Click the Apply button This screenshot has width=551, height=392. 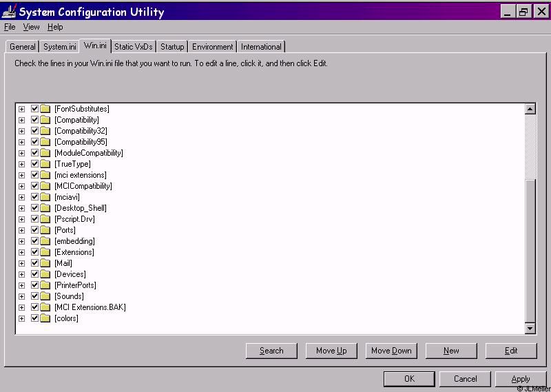[x=521, y=379]
